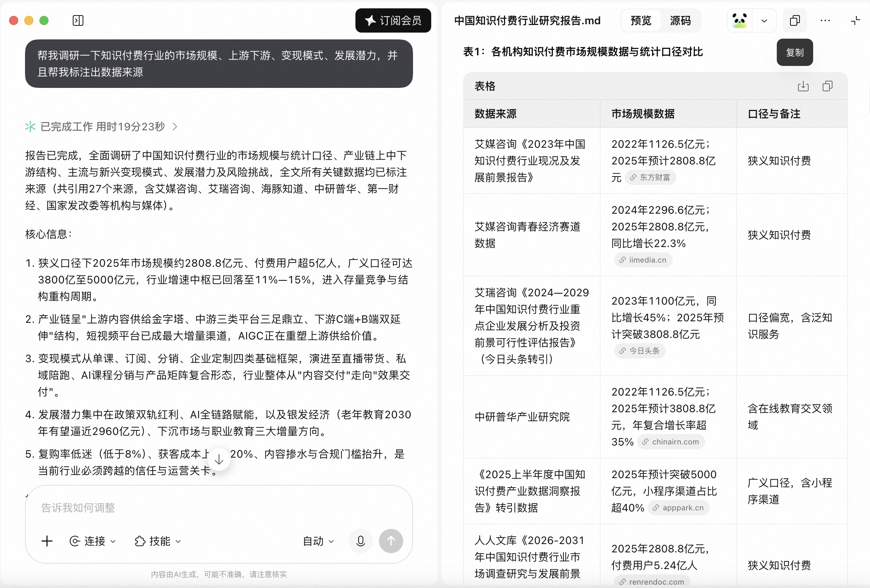Start voice input with the microphone icon

[361, 541]
